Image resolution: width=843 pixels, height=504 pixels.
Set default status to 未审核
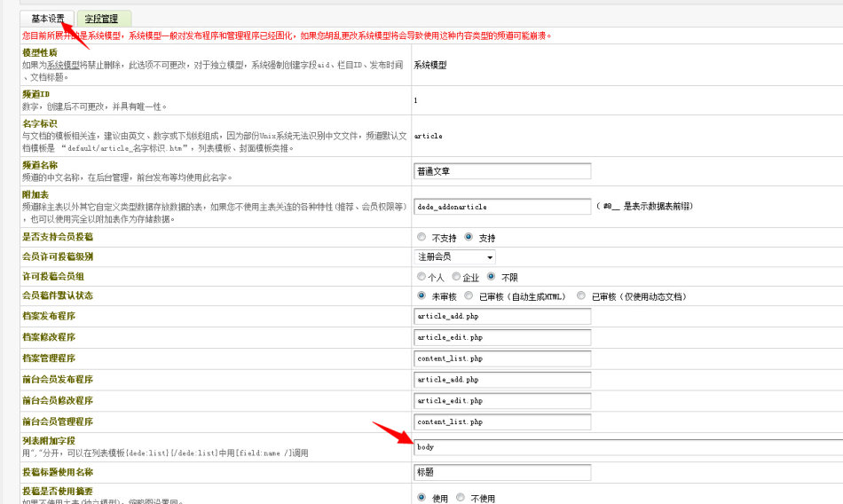click(421, 295)
